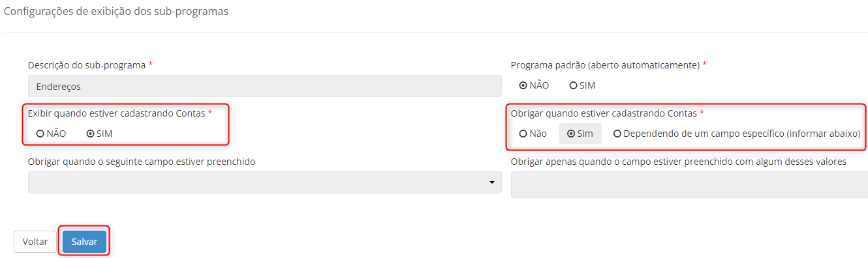The width and height of the screenshot is (868, 258).
Task: Click the Descrição do sub-programa label
Action: coord(91,65)
